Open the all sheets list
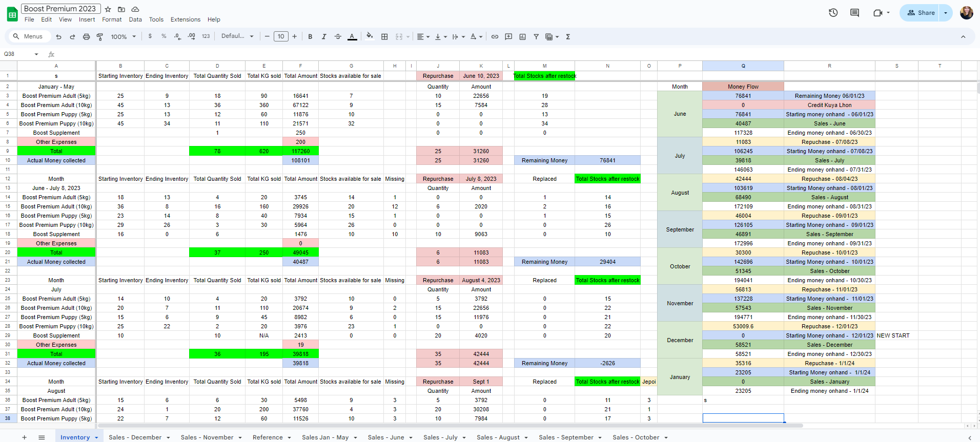Image resolution: width=980 pixels, height=442 pixels. tap(42, 437)
